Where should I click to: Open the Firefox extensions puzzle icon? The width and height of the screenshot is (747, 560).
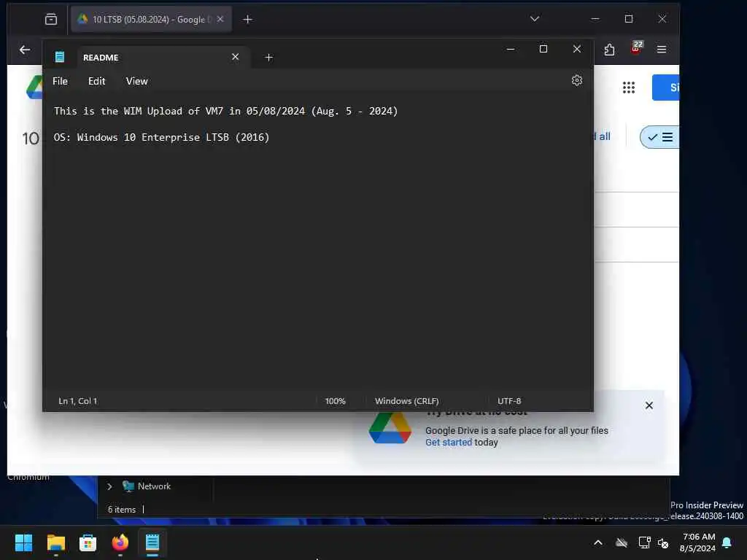pos(609,50)
